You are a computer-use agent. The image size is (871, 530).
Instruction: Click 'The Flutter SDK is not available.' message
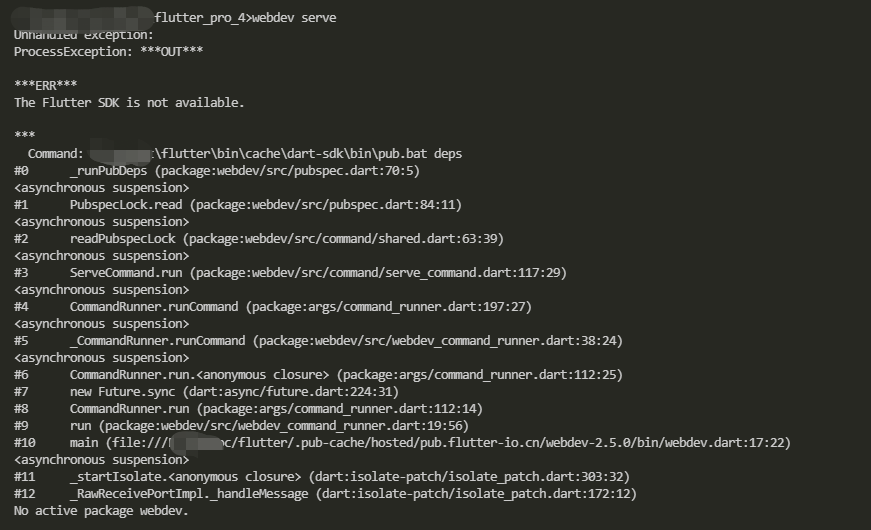click(129, 103)
